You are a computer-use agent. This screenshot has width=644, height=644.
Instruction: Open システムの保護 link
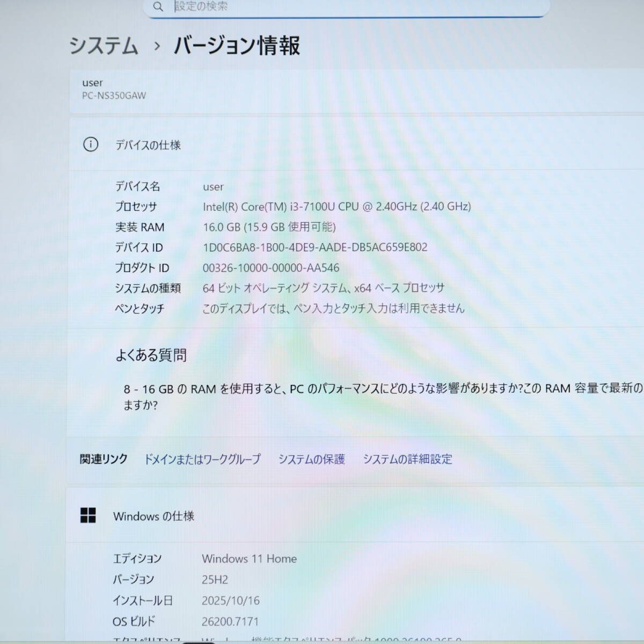point(311,459)
